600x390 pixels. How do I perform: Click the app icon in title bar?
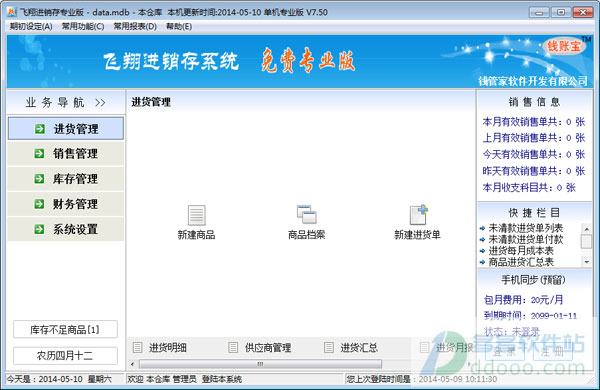12,12
